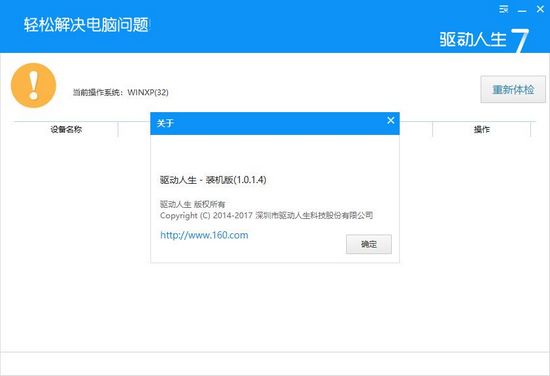Image resolution: width=550 pixels, height=376 pixels.
Task: Click the 轻松解决电脑问题 heading
Action: coord(86,25)
